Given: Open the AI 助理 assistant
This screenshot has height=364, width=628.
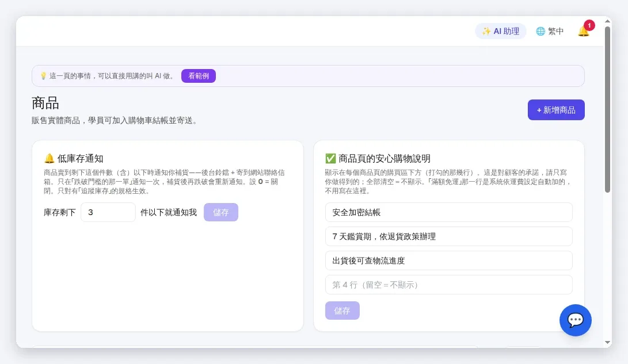Looking at the screenshot, I should coord(501,31).
